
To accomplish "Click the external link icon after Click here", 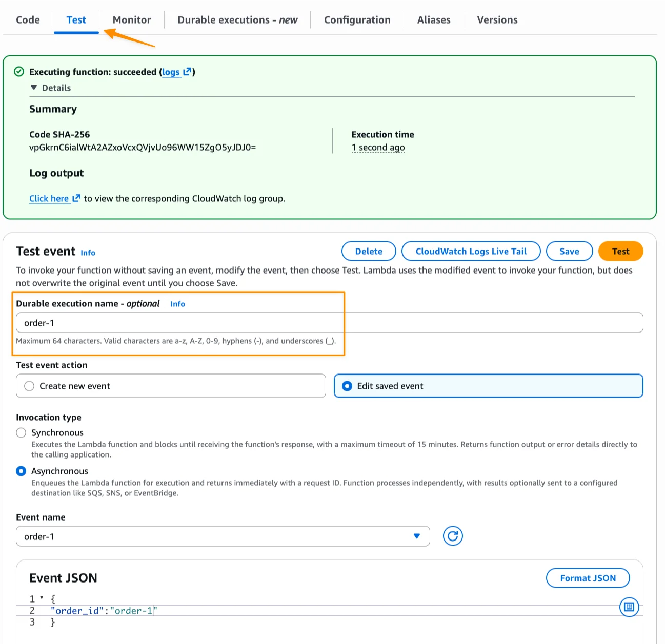I will (x=76, y=198).
